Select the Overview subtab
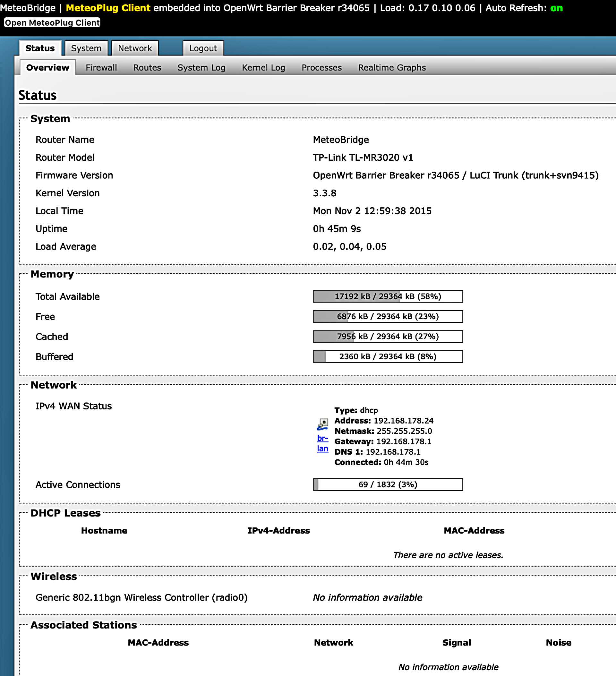This screenshot has height=676, width=616. coord(47,68)
